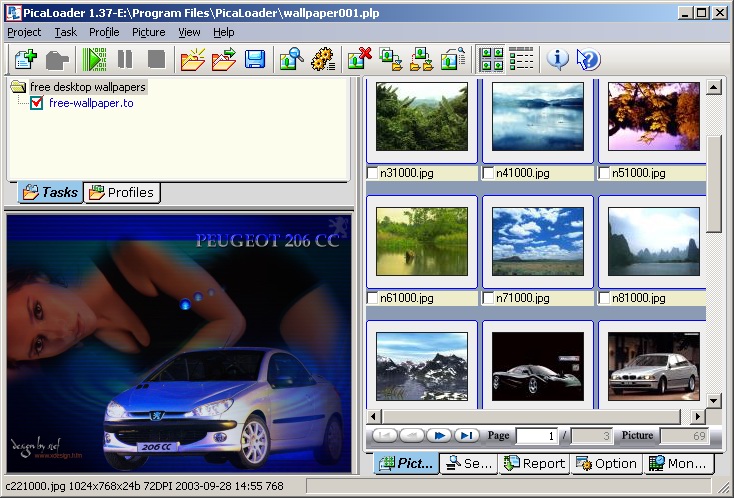Switch to details list view icon
This screenshot has height=498, width=734.
521,59
